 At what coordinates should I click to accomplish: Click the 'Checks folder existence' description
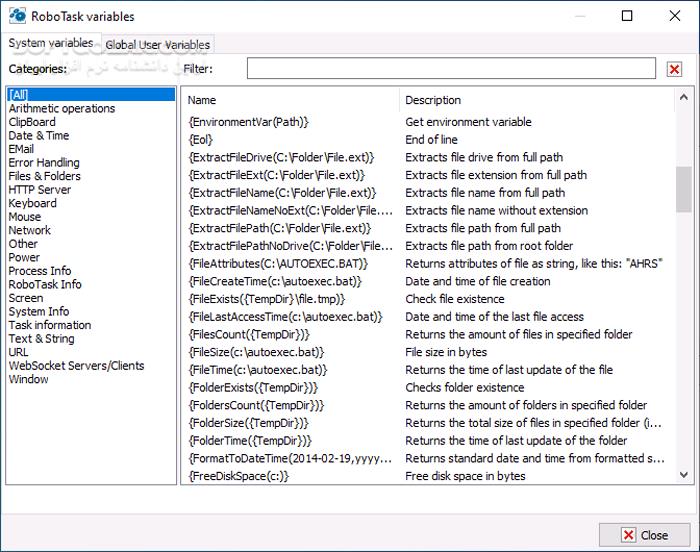tap(465, 388)
